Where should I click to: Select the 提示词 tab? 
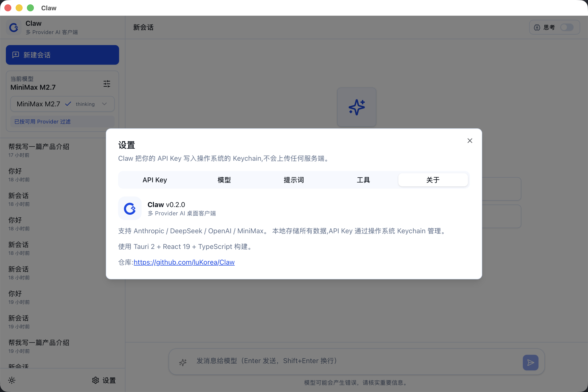(x=294, y=180)
